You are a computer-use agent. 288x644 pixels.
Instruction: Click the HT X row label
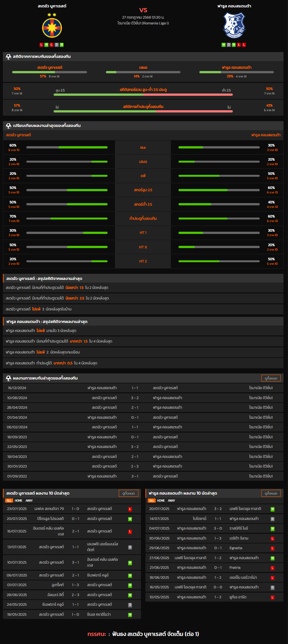click(143, 247)
